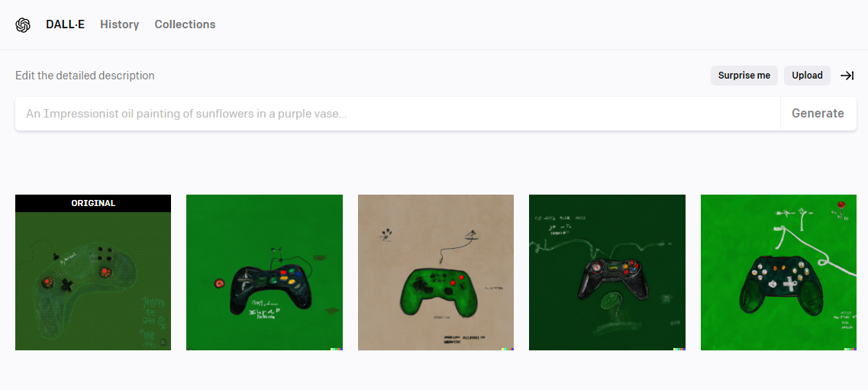This screenshot has height=390, width=868.
Task: Focus the image description input field
Action: (x=398, y=114)
